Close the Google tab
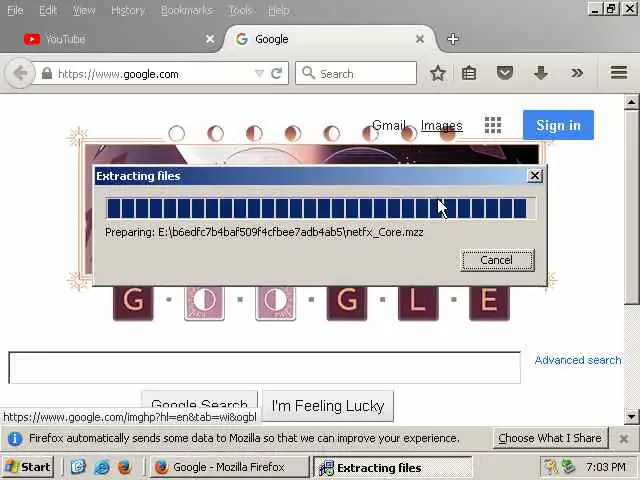Screen dimensions: 640x480 pos(420,39)
